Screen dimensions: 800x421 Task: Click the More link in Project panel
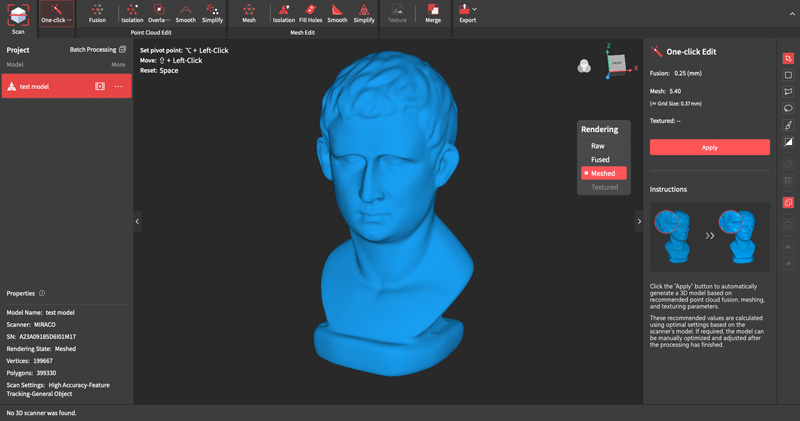118,64
